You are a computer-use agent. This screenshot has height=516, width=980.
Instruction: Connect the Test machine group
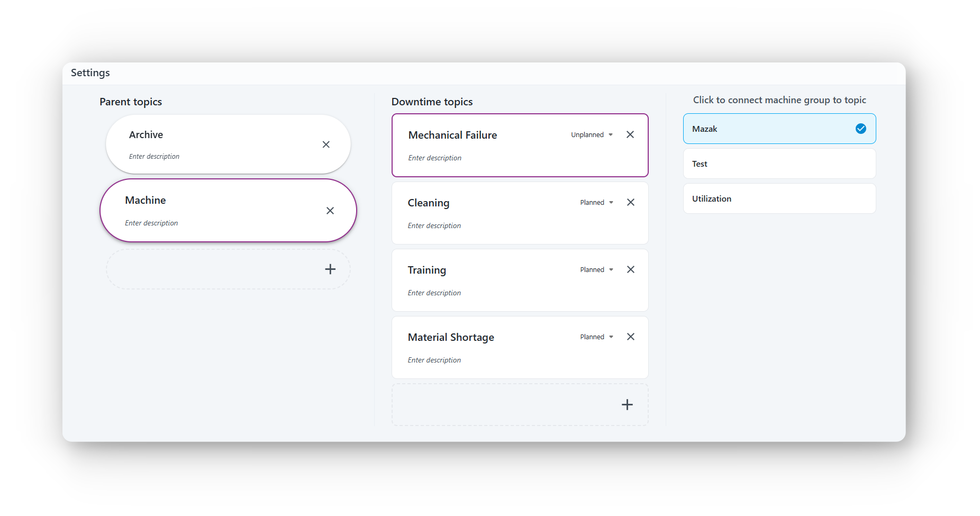click(779, 164)
